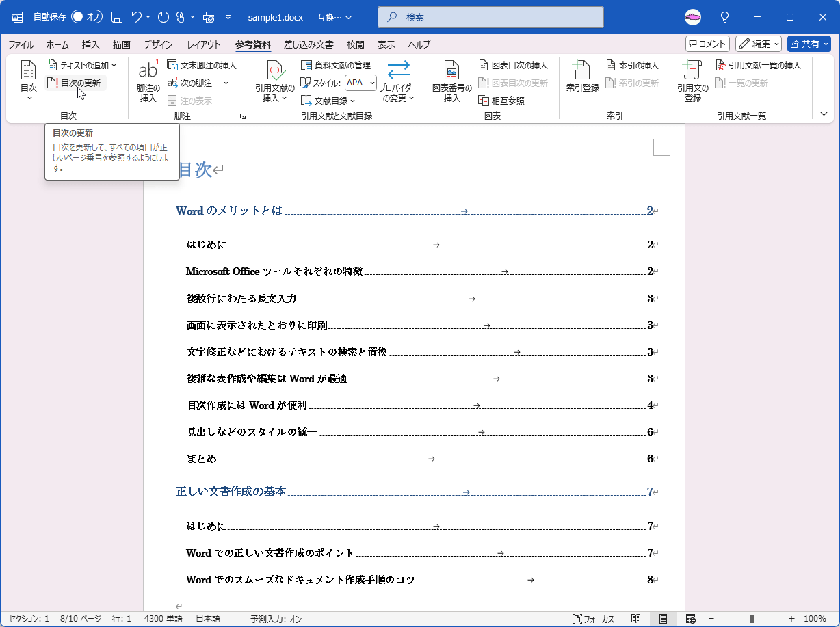Open the 目次 table of contents button
Viewport: 840px width, 627px height.
(29, 81)
